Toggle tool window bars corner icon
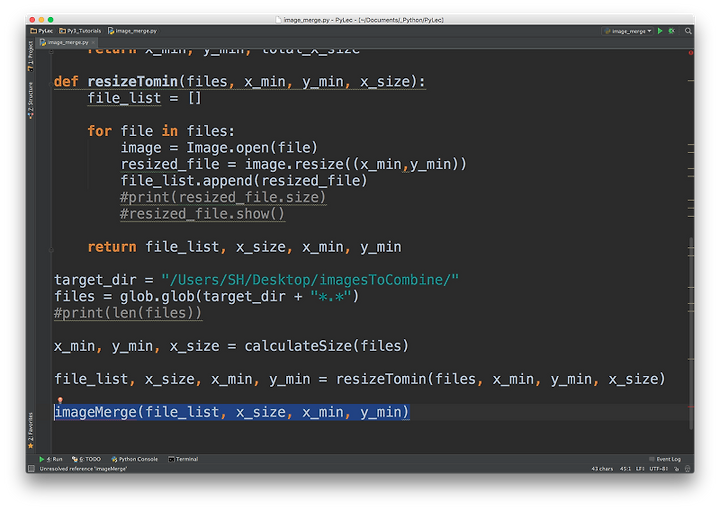The height and width of the screenshot is (510, 720). [31, 469]
